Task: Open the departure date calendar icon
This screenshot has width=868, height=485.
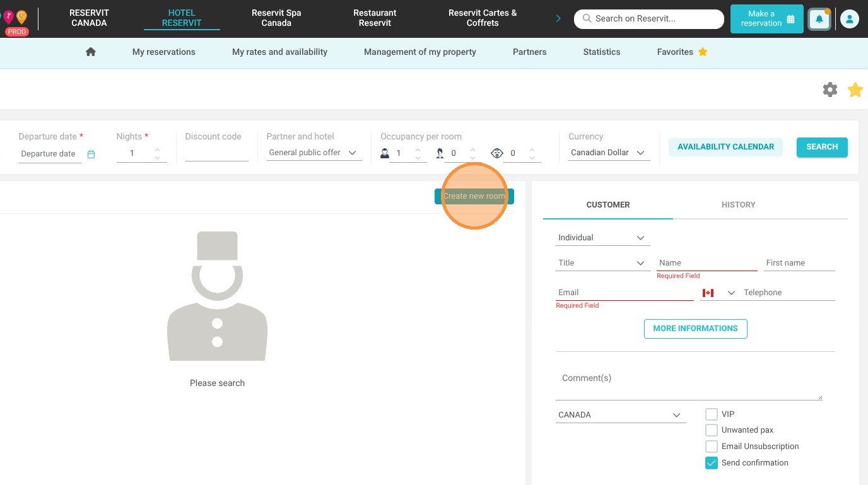Action: 91,154
